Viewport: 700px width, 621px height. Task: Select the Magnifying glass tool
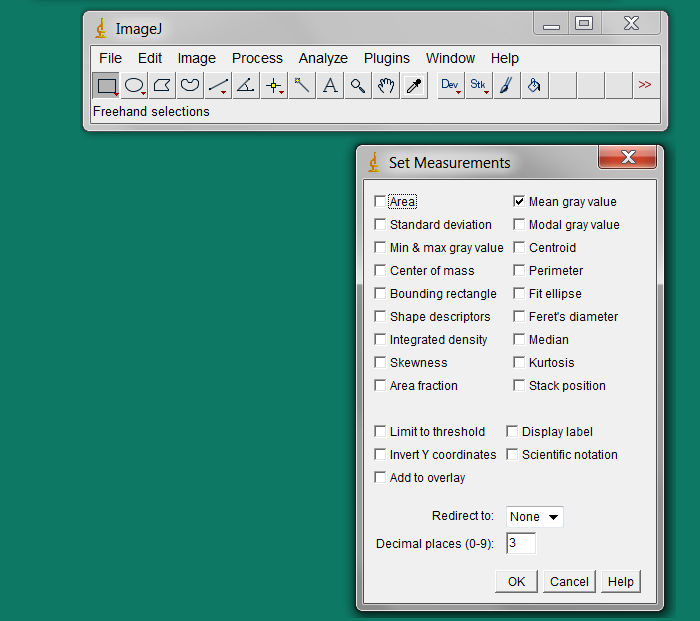click(358, 85)
